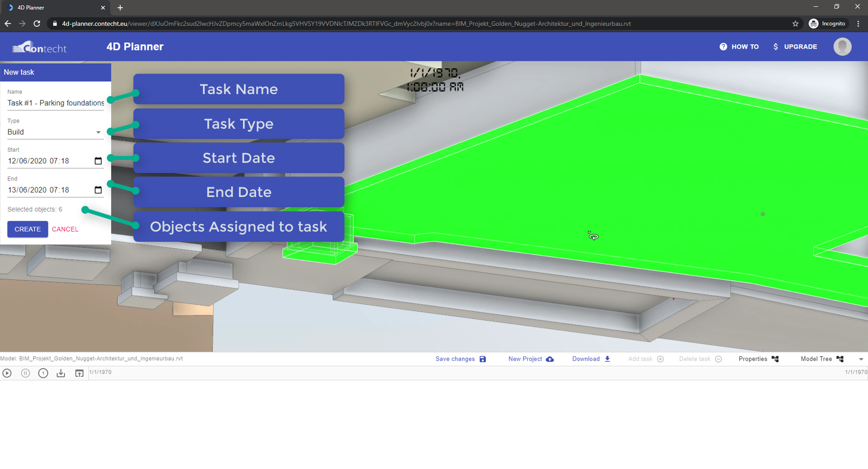Click the CREATE button
This screenshot has height=469, width=868.
click(x=28, y=229)
